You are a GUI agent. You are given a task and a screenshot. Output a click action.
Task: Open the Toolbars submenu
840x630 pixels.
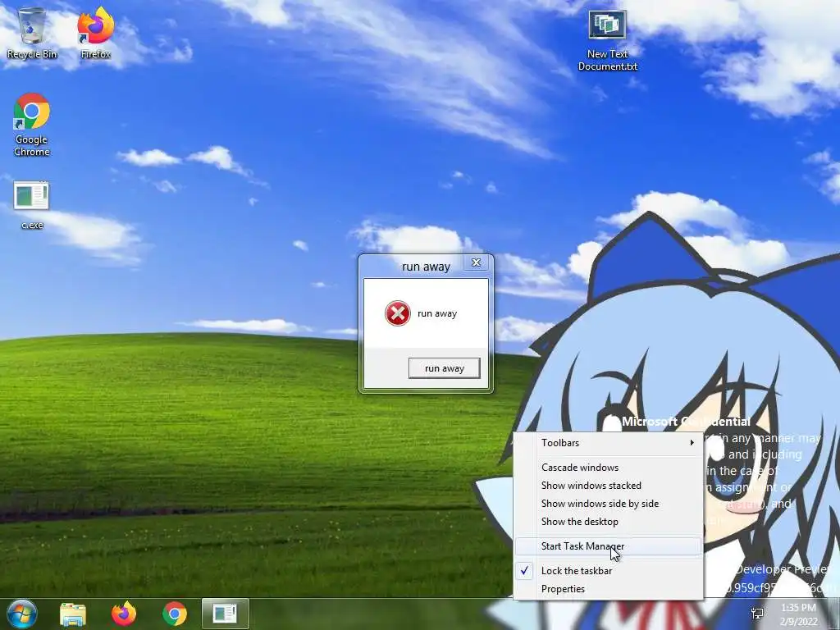click(609, 442)
